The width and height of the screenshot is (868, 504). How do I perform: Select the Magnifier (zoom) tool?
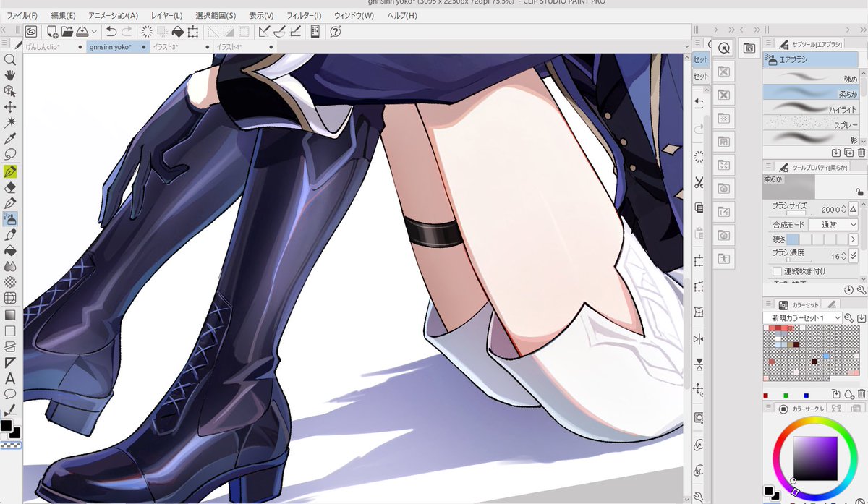10,60
